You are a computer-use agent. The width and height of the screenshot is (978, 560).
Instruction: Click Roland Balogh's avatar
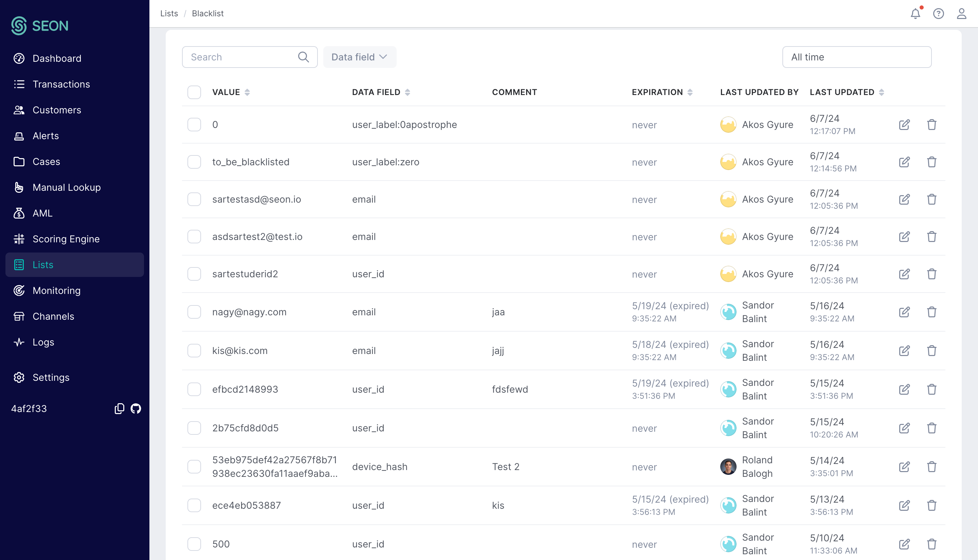pos(728,467)
